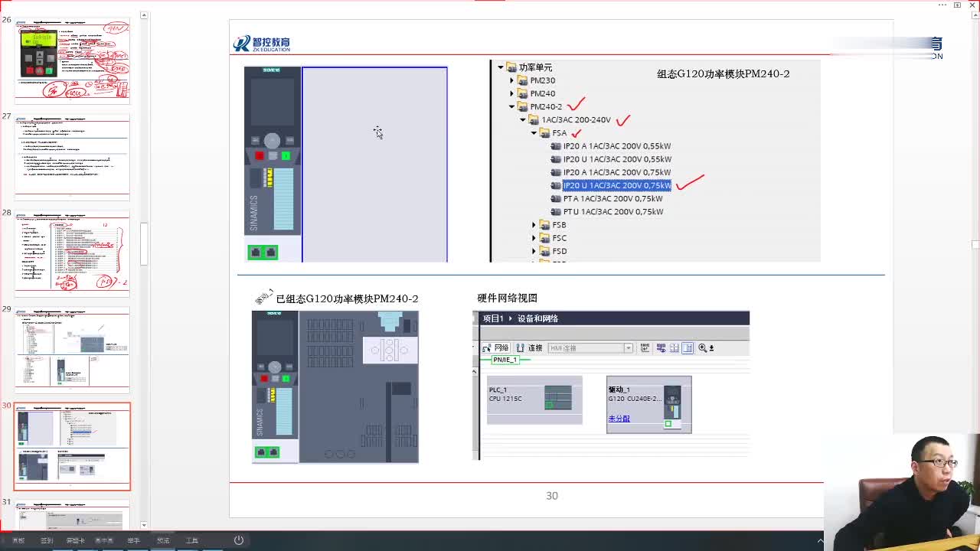Image resolution: width=980 pixels, height=551 pixels.
Task: Click the 功率单元 tree label
Action: (535, 67)
